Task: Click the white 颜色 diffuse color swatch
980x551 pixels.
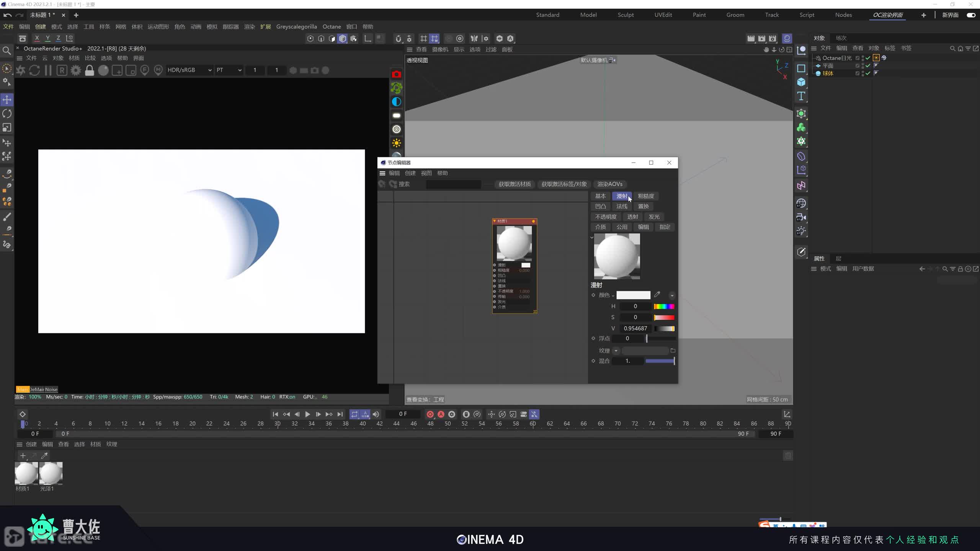Action: pyautogui.click(x=633, y=295)
